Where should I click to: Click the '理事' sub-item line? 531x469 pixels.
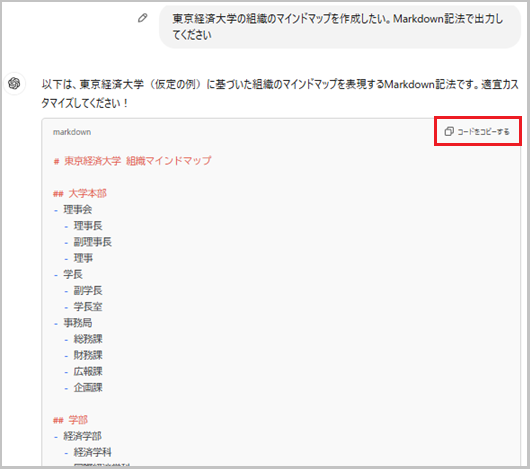79,258
